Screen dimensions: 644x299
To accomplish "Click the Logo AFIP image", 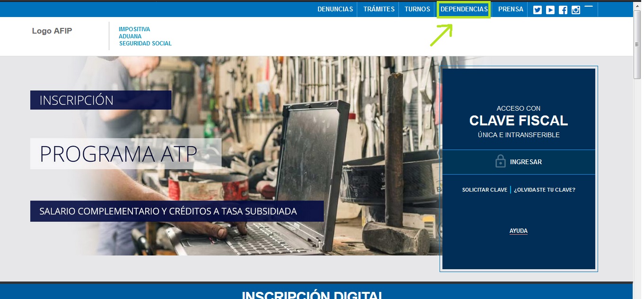I will tap(52, 31).
